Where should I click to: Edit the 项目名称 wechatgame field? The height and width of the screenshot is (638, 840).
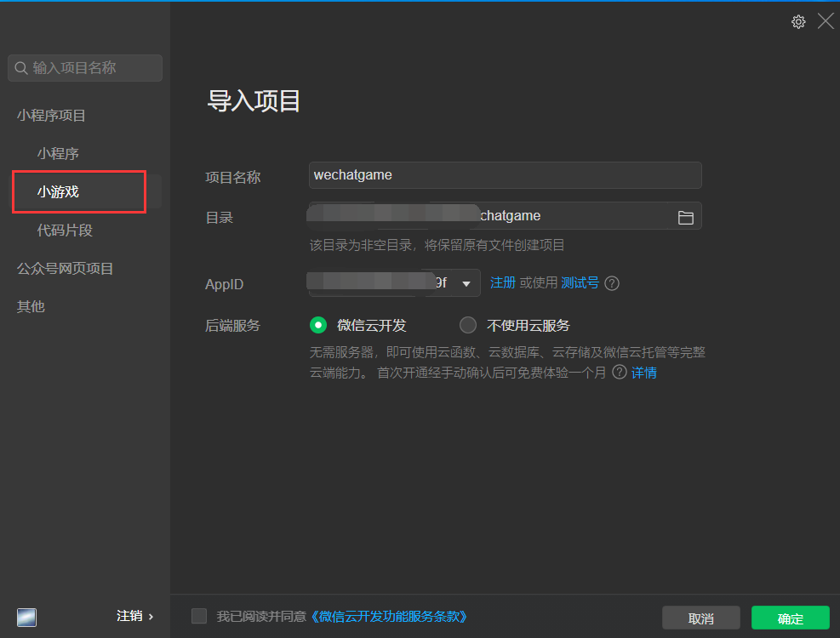pos(506,175)
